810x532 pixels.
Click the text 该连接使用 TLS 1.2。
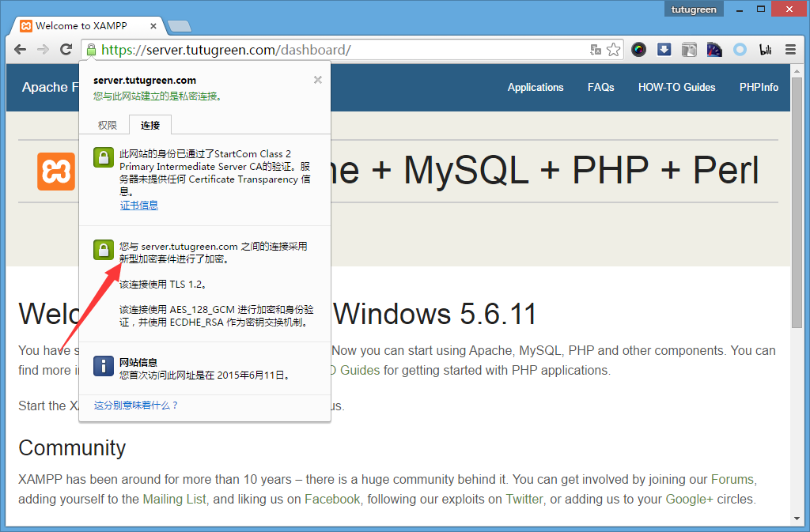(x=163, y=285)
